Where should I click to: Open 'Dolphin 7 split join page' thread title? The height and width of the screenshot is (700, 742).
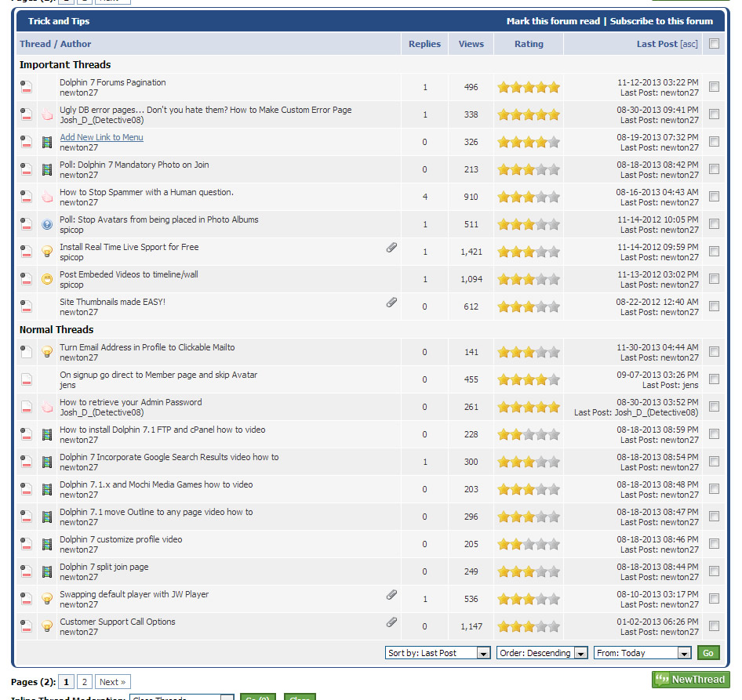pos(104,567)
